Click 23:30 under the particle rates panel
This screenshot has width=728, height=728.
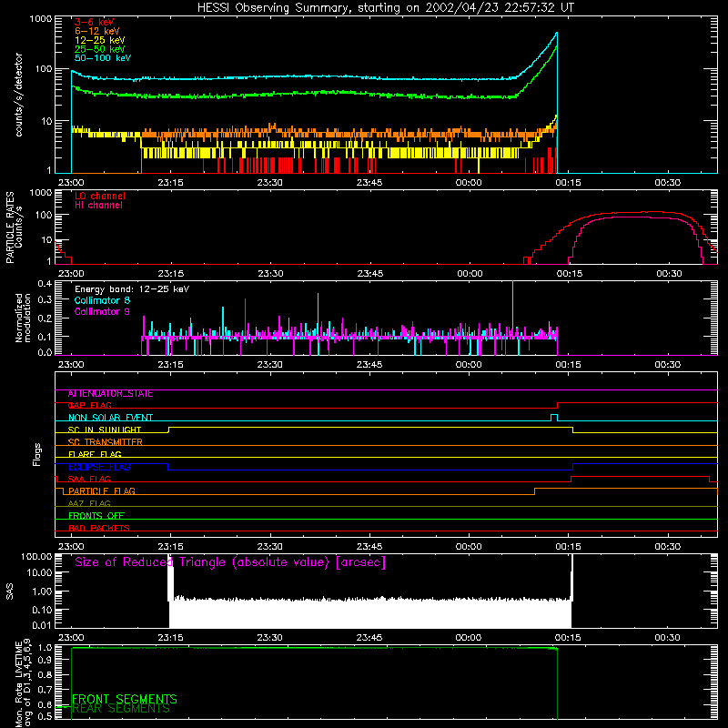pyautogui.click(x=270, y=274)
